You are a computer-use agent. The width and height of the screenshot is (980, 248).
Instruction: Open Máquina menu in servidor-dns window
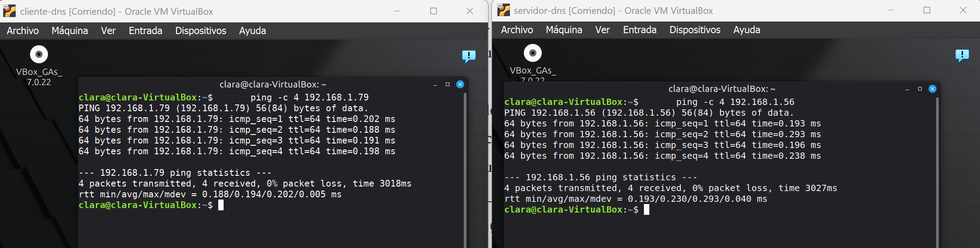click(x=564, y=30)
